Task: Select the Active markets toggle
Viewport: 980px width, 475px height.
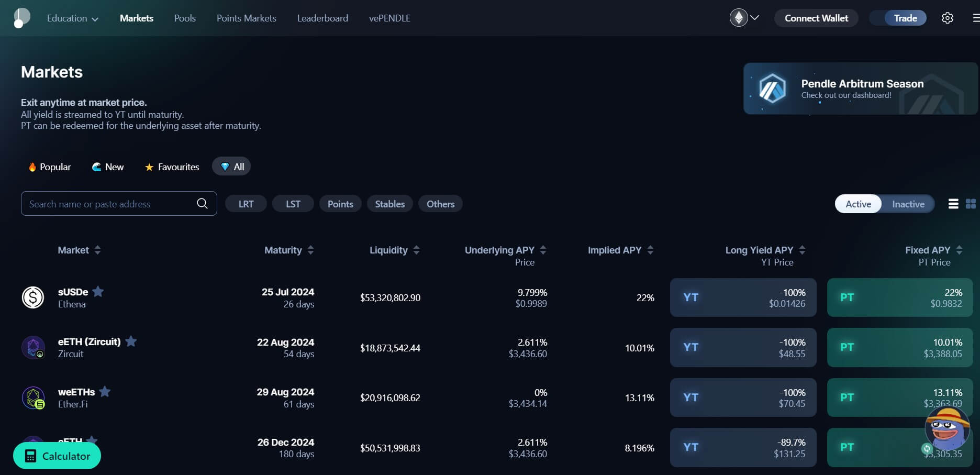Action: (x=859, y=204)
